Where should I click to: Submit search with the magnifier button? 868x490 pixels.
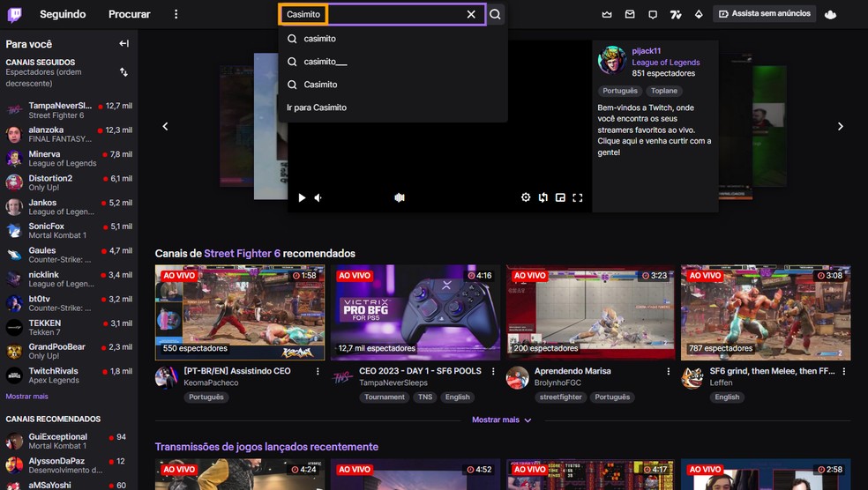pos(496,14)
